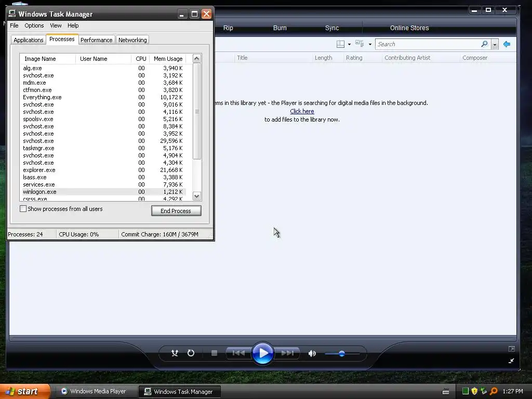
Task: Click the View options icon
Action: click(x=360, y=44)
